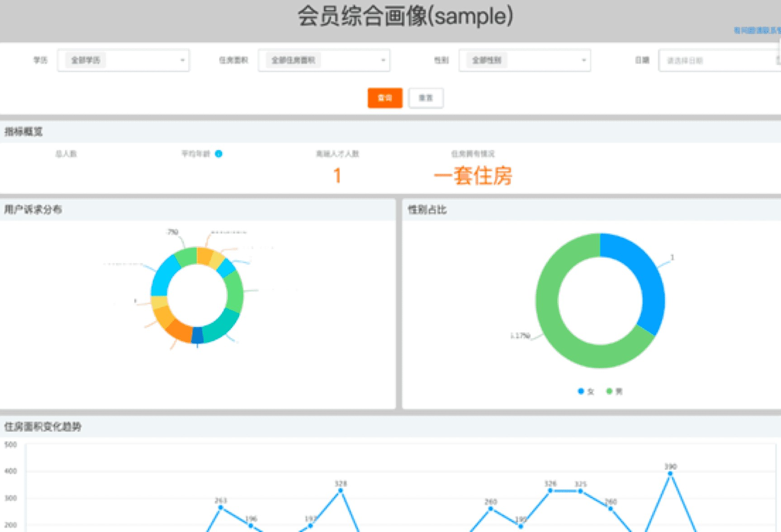The width and height of the screenshot is (781, 532).
Task: Click the 一套住房 indicator value
Action: [x=473, y=176]
